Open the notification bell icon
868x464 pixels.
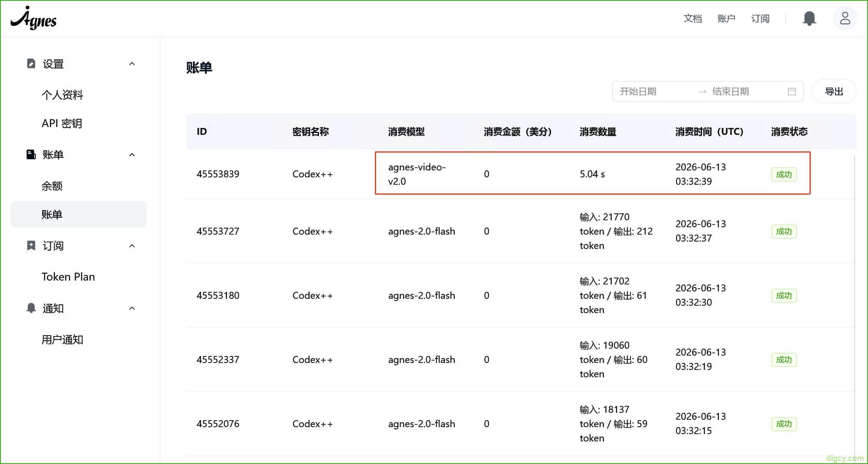click(x=809, y=18)
